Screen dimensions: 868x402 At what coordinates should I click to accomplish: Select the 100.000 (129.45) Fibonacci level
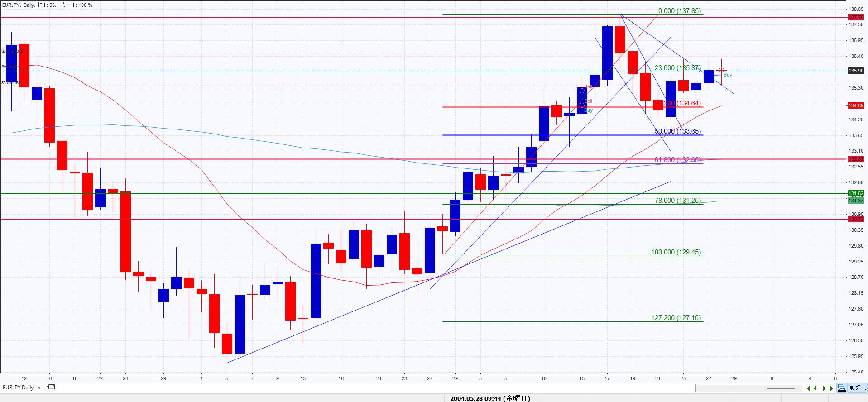[676, 252]
